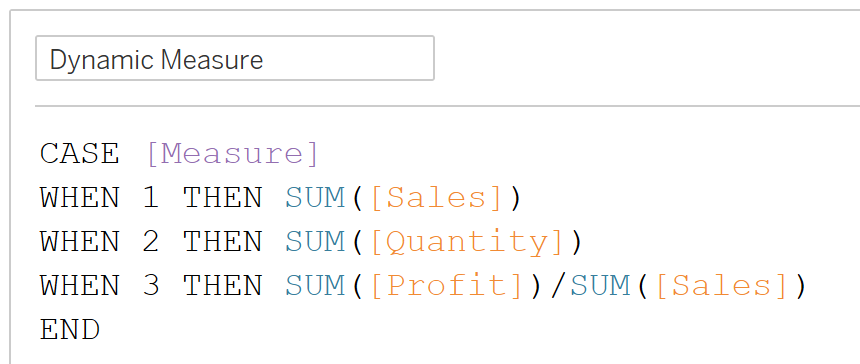This screenshot has width=860, height=364.
Task: Click the number 3 in the third WHEN line
Action: coord(151,286)
